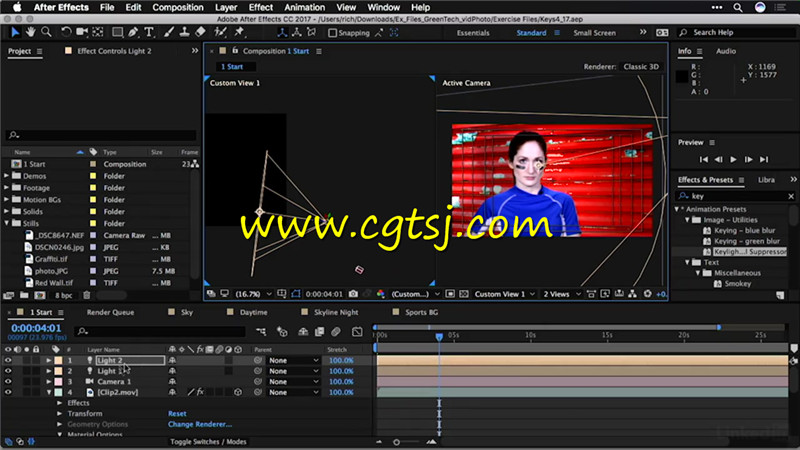Screen dimensions: 800x450
Task: Expand the Light 2 layer properties
Action: coord(49,360)
